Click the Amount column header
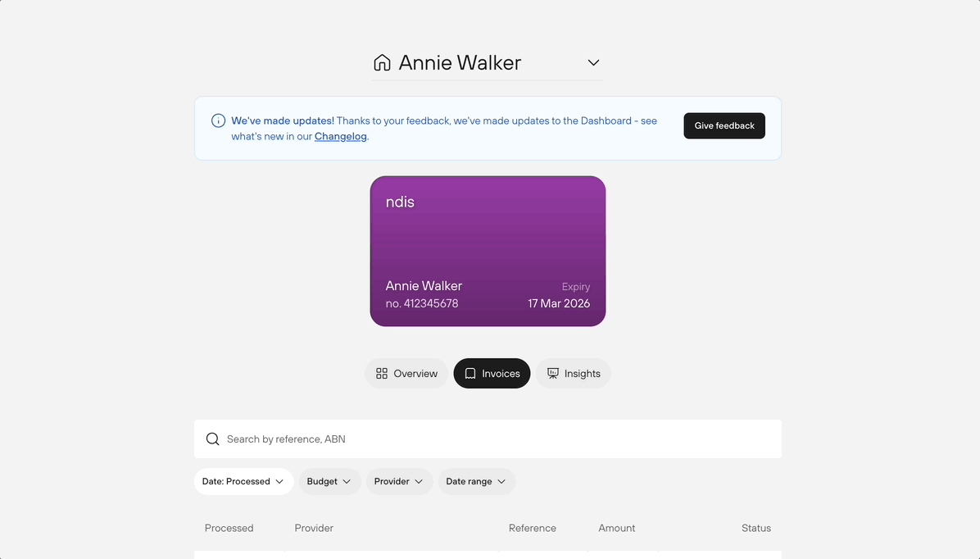This screenshot has width=980, height=559. (616, 528)
